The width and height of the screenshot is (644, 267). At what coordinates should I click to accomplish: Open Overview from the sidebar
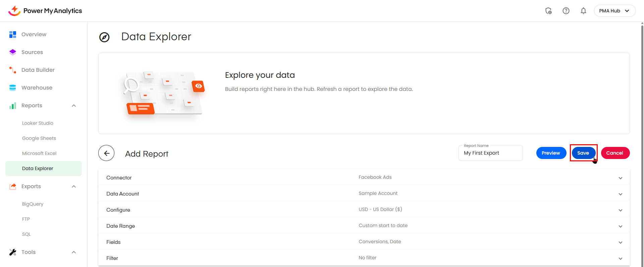coord(34,35)
